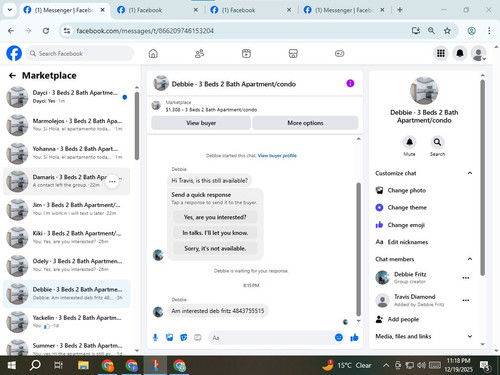Click the back arrow next to Marketplace
The image size is (500, 375).
pos(12,76)
